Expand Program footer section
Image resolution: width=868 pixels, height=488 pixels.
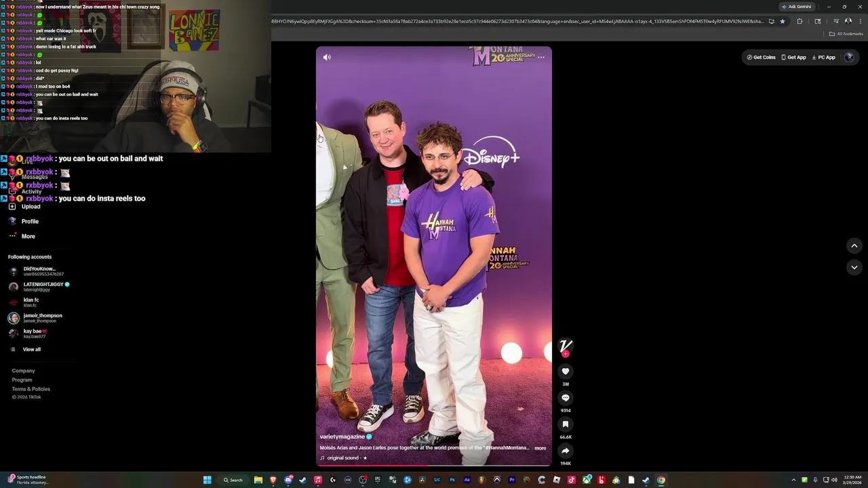(x=22, y=380)
